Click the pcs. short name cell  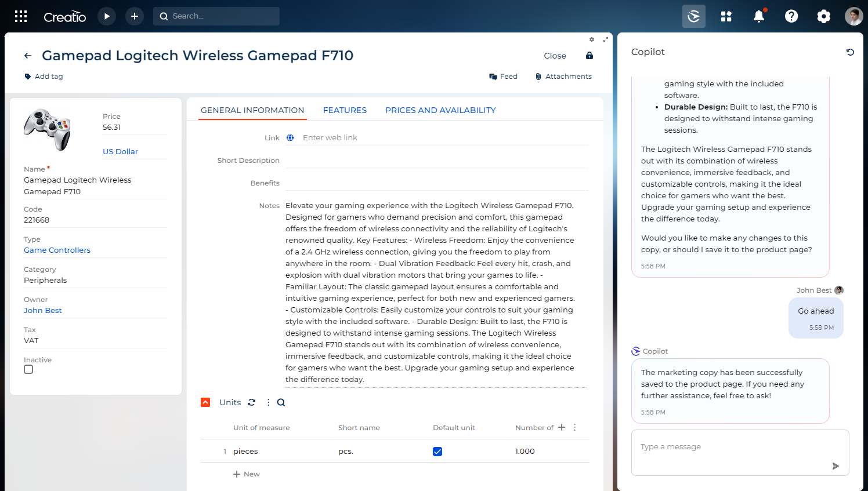click(x=346, y=452)
